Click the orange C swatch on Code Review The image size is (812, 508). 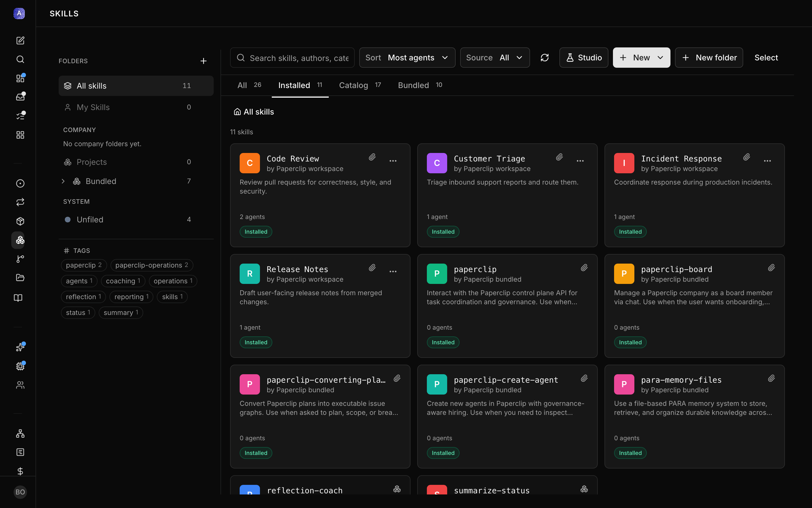(250, 163)
